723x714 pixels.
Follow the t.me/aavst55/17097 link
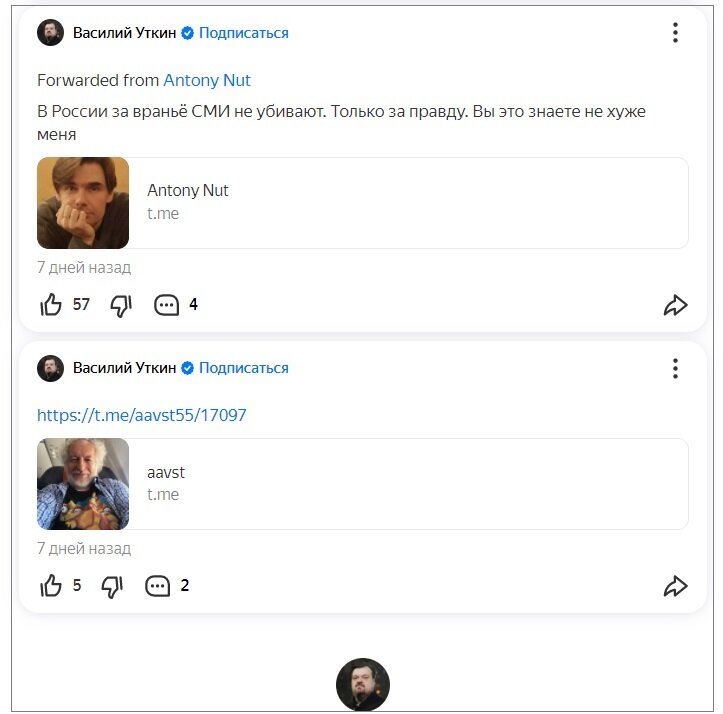coord(142,415)
